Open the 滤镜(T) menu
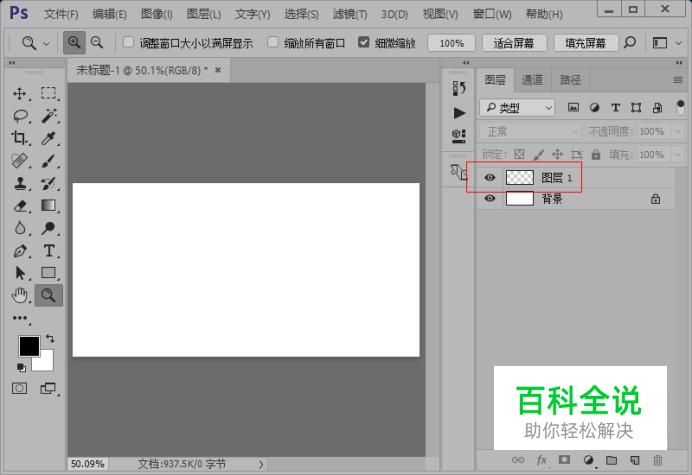Screen dimensions: 692x475 tap(350, 14)
